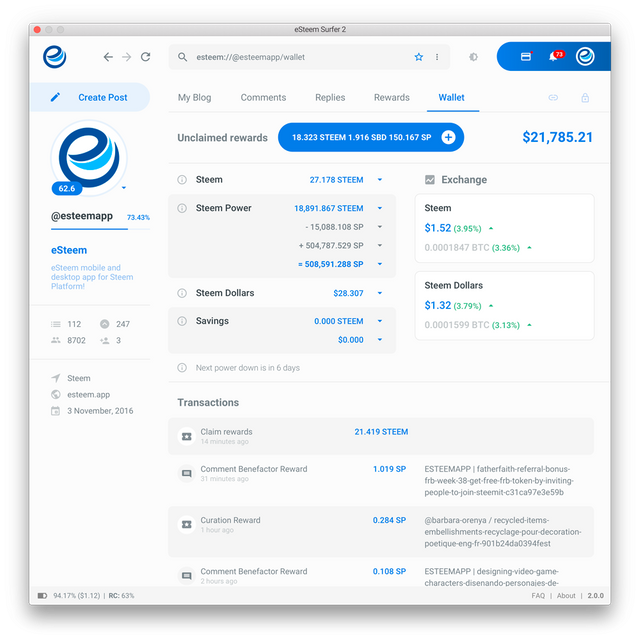Open the savings $0.000 dropdown
The image size is (640, 640).
tap(380, 340)
